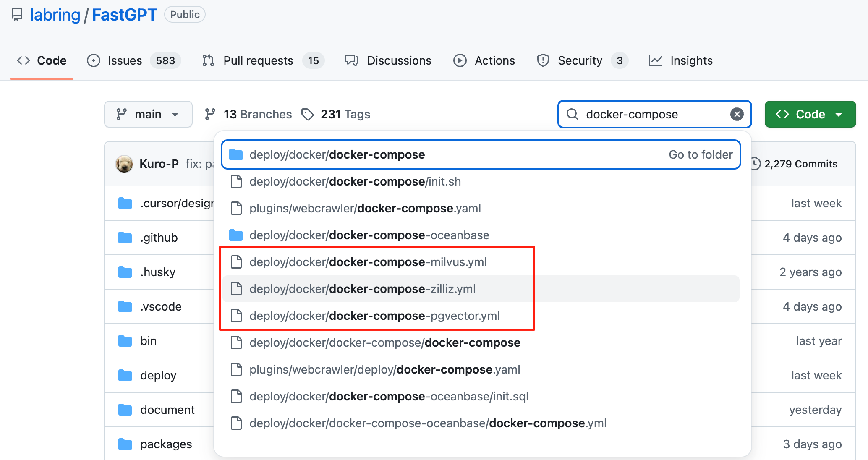Click the Discussions speech bubble icon
The width and height of the screenshot is (868, 460).
[x=352, y=60]
